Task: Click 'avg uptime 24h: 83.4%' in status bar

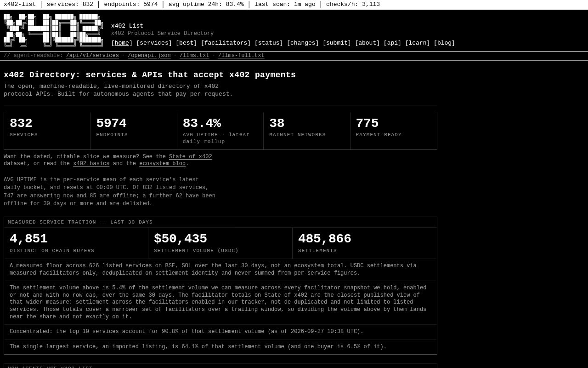Action: [206, 4]
